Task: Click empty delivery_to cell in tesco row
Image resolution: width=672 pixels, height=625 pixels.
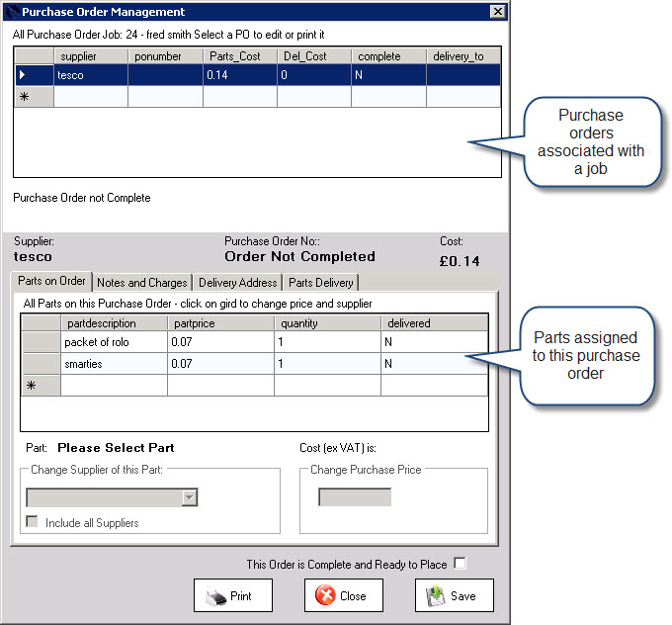Action: (x=463, y=75)
